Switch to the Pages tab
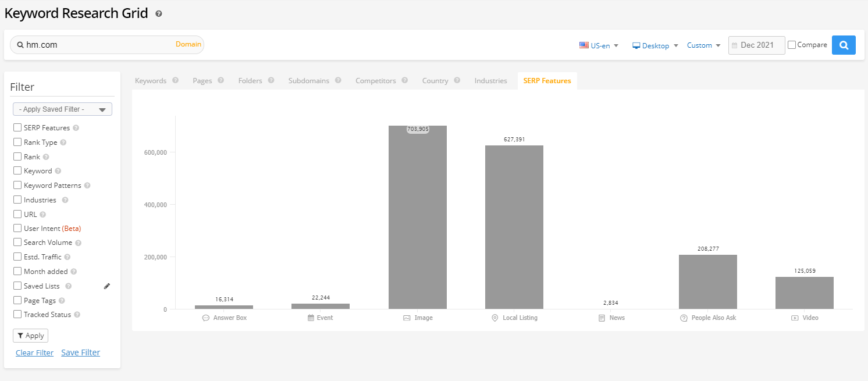The image size is (868, 381). coord(202,81)
